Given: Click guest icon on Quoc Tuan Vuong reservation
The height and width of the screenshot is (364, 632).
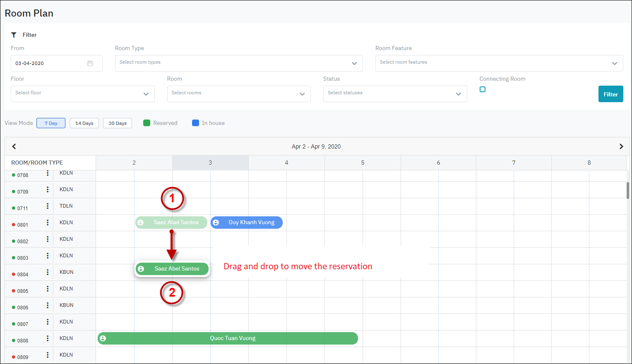Looking at the screenshot, I should 103,338.
